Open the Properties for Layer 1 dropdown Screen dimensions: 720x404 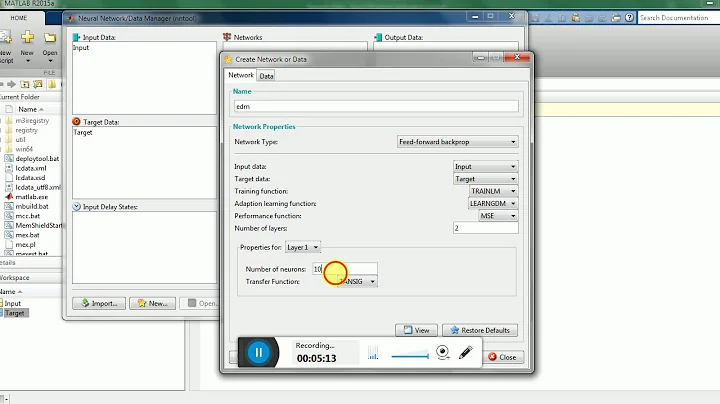click(303, 247)
